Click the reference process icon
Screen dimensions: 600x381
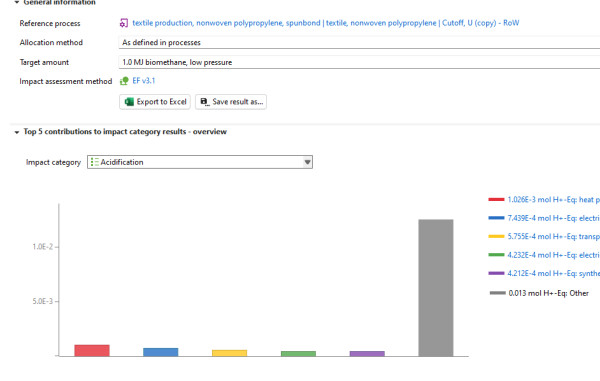point(124,23)
